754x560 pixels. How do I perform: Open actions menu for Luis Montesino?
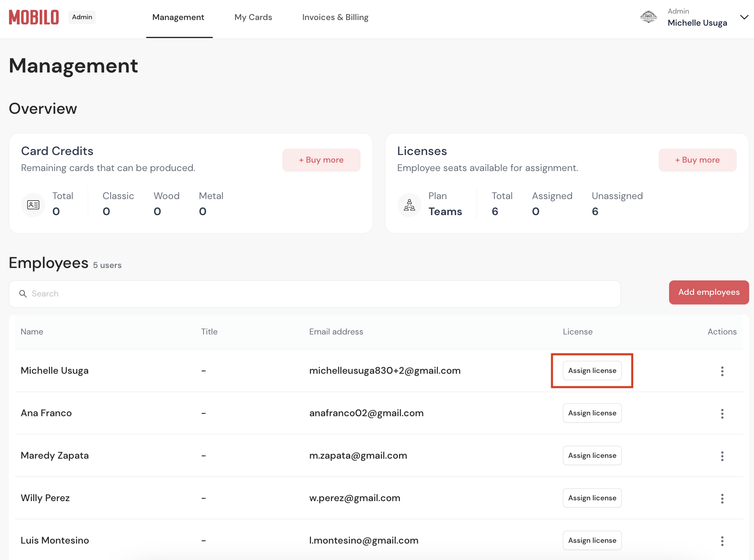(x=722, y=541)
